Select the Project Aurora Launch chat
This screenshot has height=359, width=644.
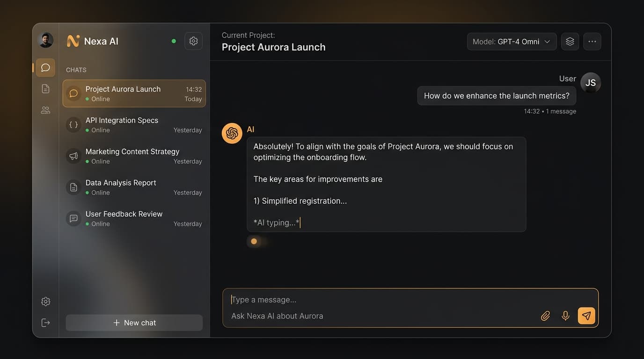pyautogui.click(x=134, y=93)
